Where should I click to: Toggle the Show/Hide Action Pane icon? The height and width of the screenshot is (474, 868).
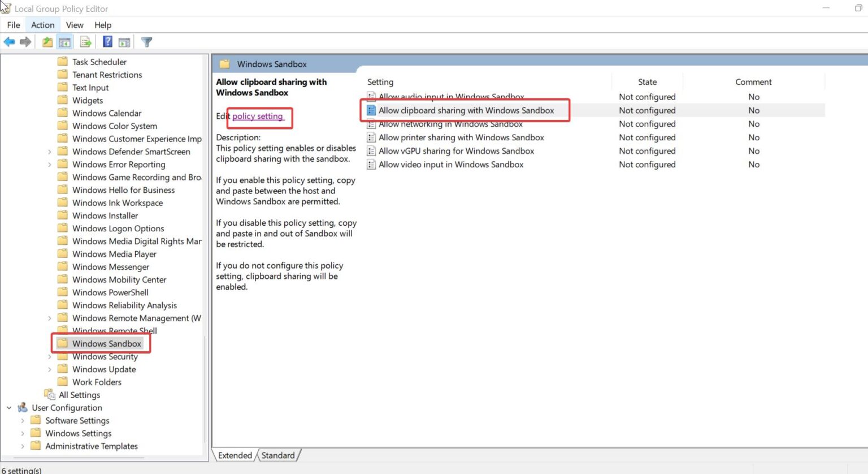pos(124,41)
